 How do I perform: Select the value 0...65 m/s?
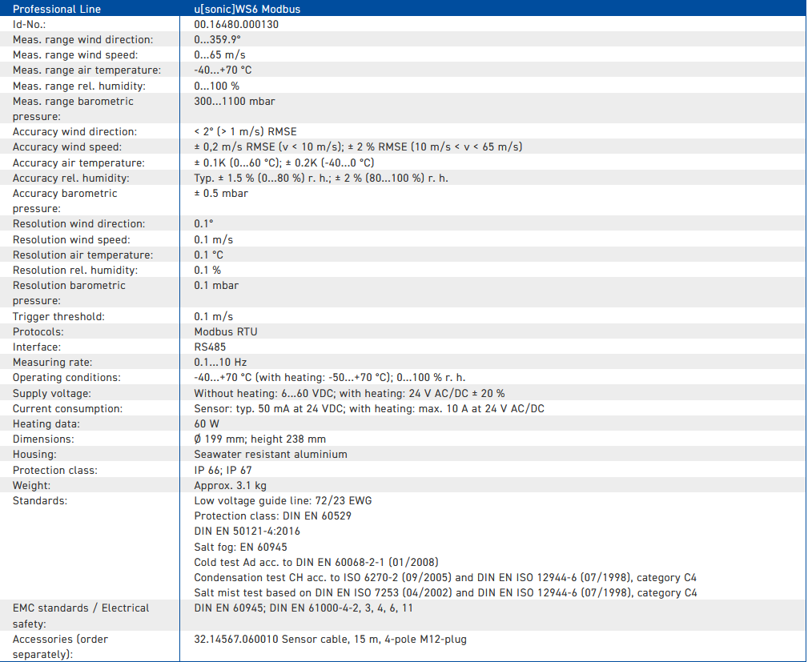click(219, 55)
